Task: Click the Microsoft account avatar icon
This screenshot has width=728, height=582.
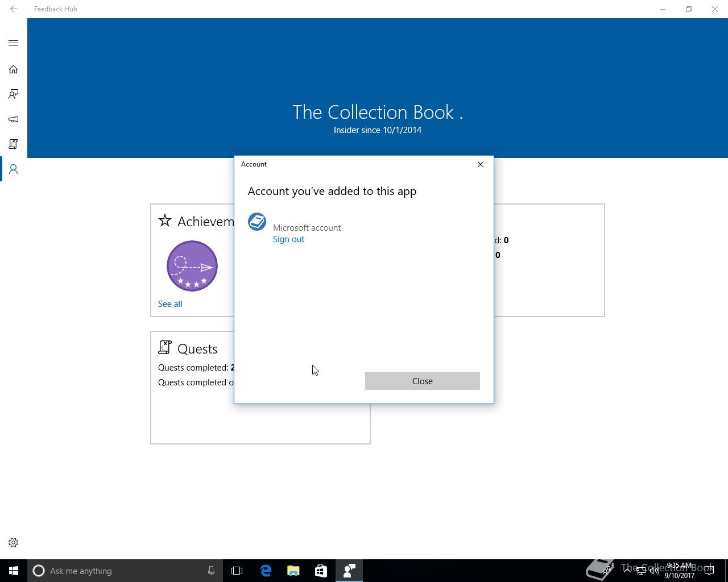Action: tap(257, 222)
